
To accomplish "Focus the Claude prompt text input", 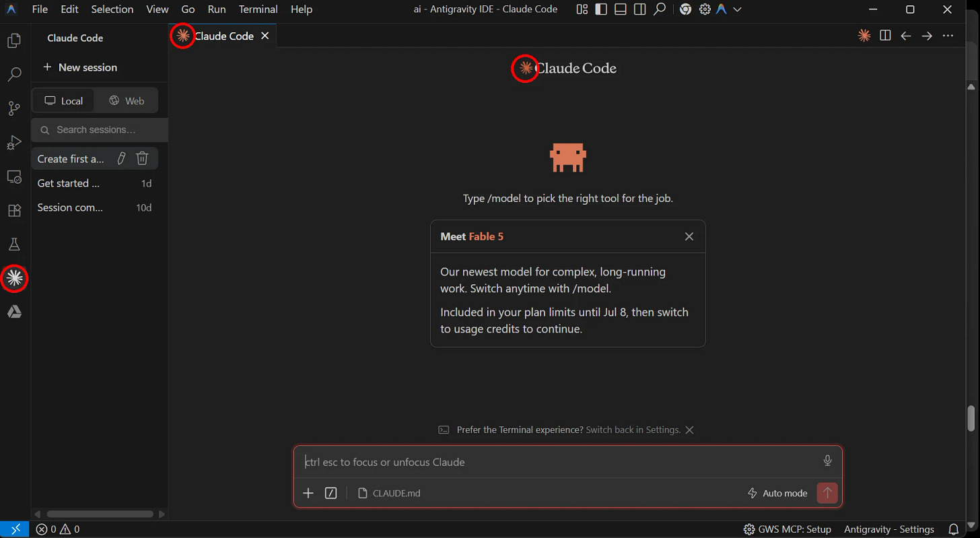I will pyautogui.click(x=559, y=462).
